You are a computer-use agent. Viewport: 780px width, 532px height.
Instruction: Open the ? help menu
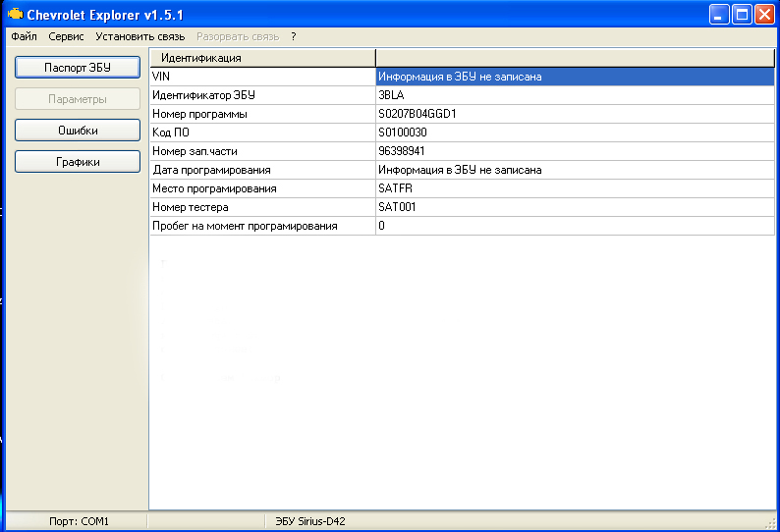[x=294, y=36]
